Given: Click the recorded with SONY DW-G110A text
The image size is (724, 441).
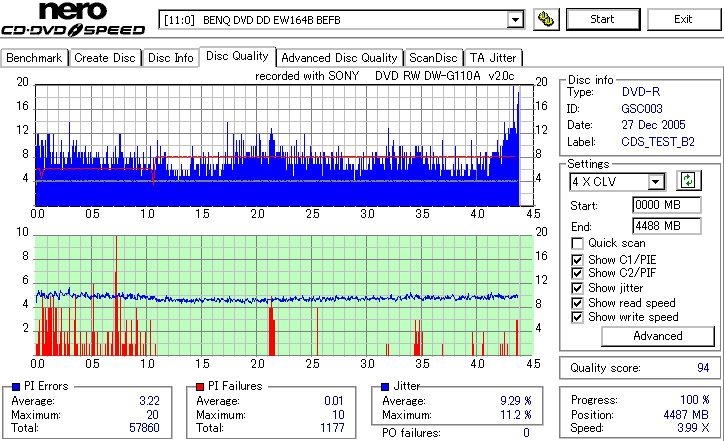Looking at the screenshot, I should tap(385, 76).
